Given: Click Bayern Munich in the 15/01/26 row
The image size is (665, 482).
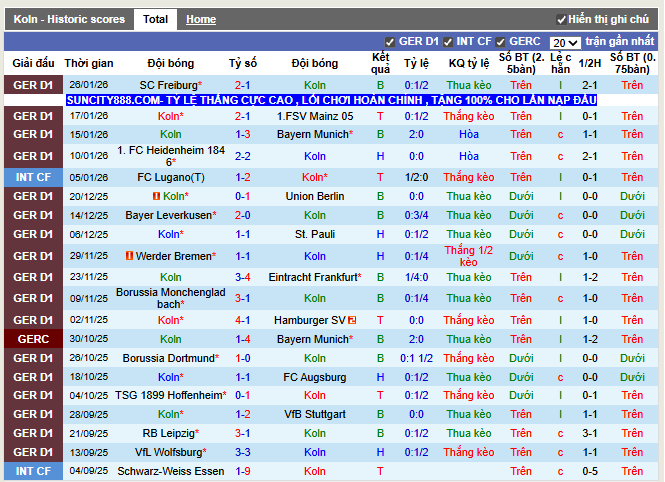Looking at the screenshot, I should [313, 134].
